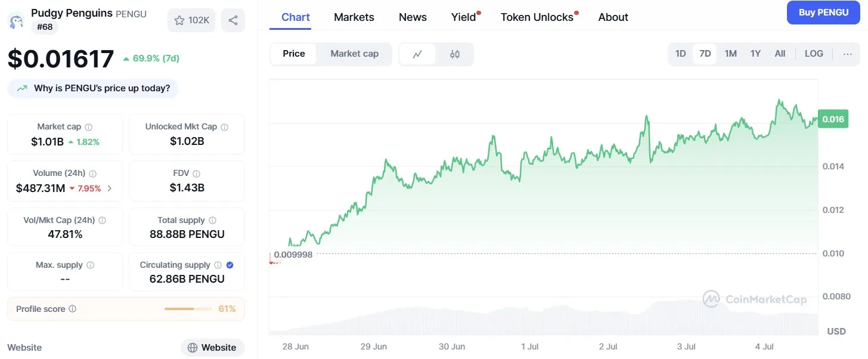Click the 88.88B PENGU total supply

pos(187,234)
